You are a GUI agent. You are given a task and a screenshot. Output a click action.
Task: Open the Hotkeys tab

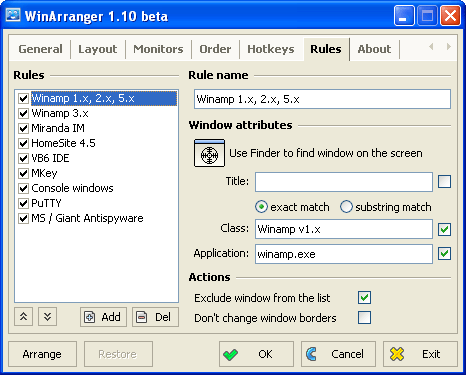click(x=271, y=49)
